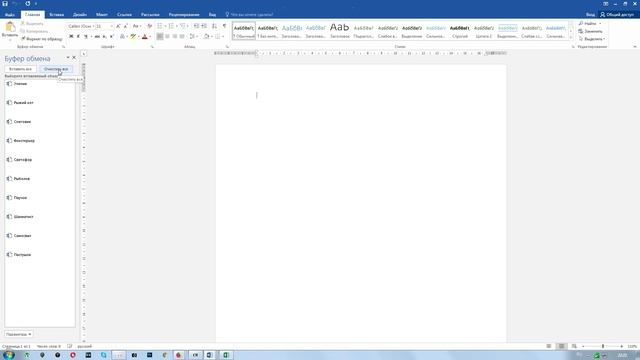Switch to the Ссылки ribbon tab
The height and width of the screenshot is (360, 640).
point(124,15)
